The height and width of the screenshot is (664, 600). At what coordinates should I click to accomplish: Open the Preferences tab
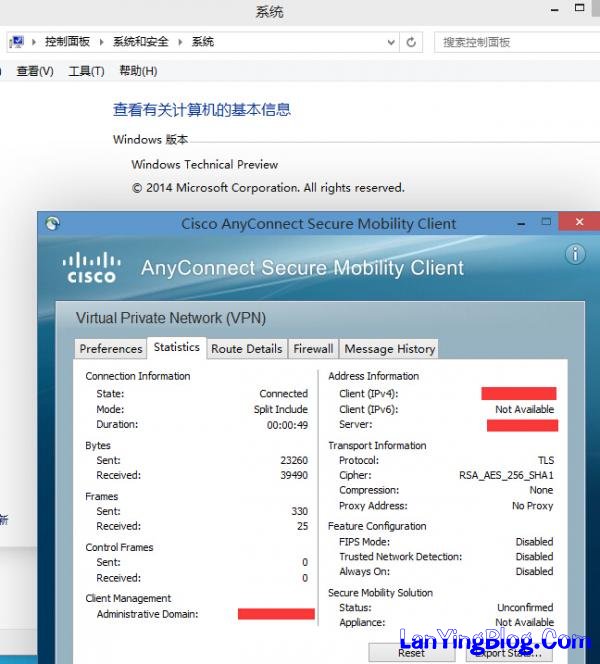(111, 349)
